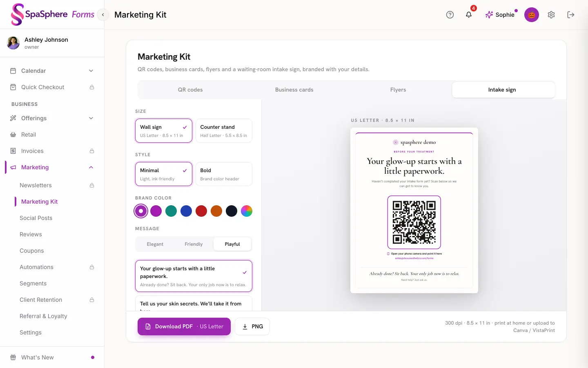
Task: Pick the blue brand color
Action: (186, 211)
